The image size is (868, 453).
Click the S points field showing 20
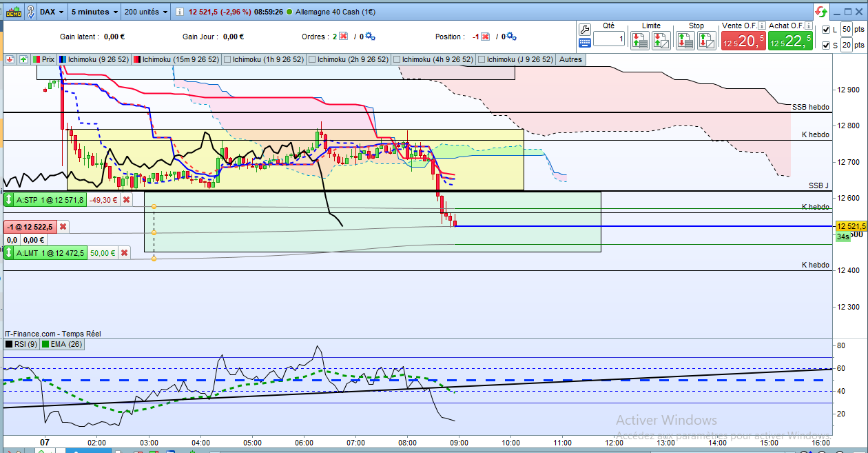coord(846,46)
